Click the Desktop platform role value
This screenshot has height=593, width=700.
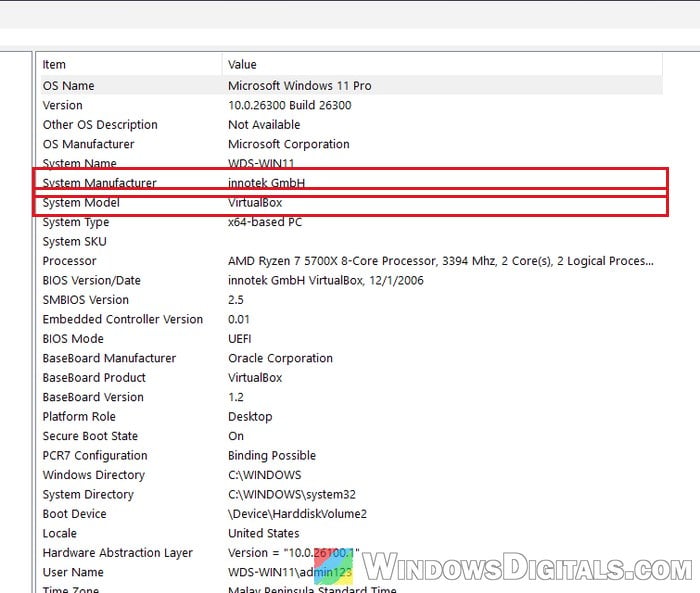250,417
